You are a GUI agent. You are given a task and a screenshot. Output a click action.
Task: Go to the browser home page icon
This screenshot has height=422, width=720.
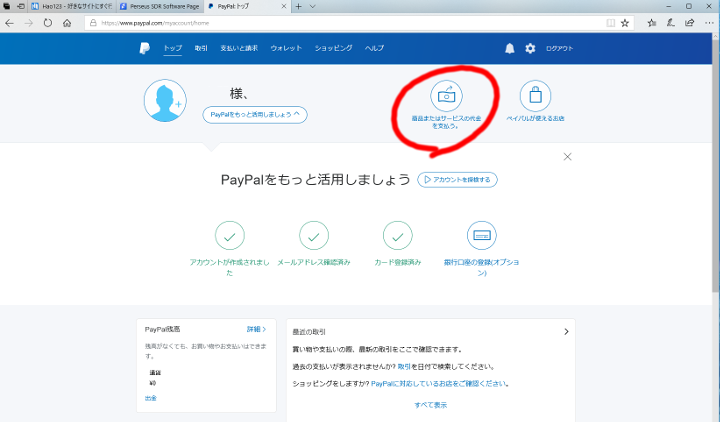67,23
